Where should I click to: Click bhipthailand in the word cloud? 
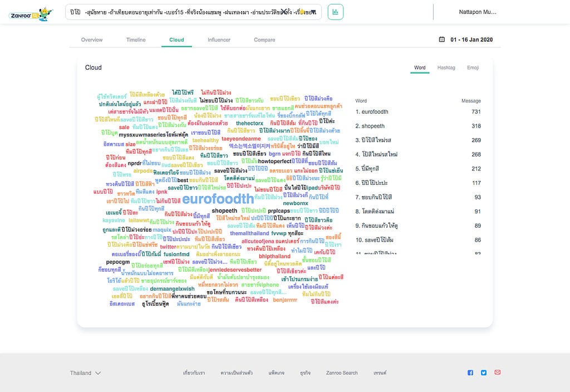[x=274, y=256]
